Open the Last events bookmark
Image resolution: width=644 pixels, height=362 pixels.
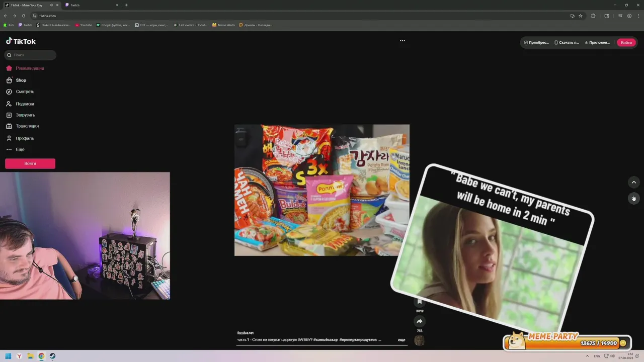coord(190,25)
